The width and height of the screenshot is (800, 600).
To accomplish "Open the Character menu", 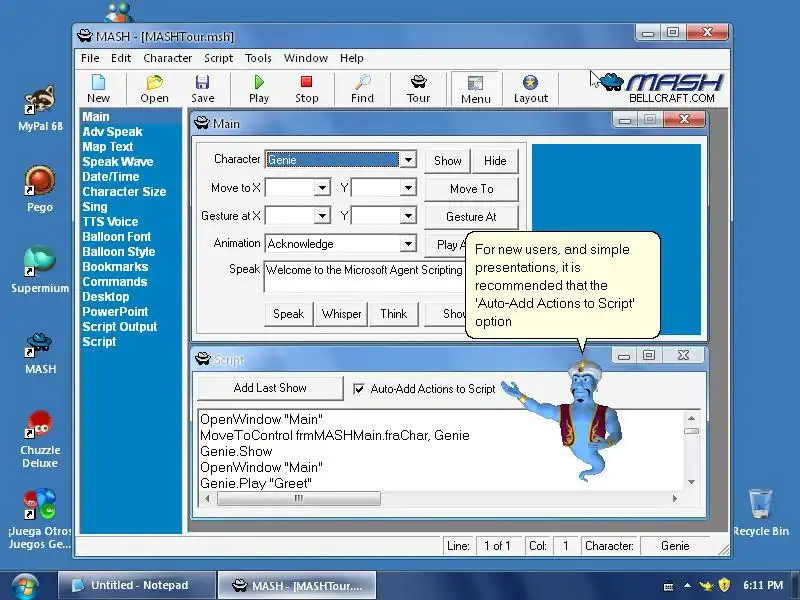I will click(x=167, y=58).
